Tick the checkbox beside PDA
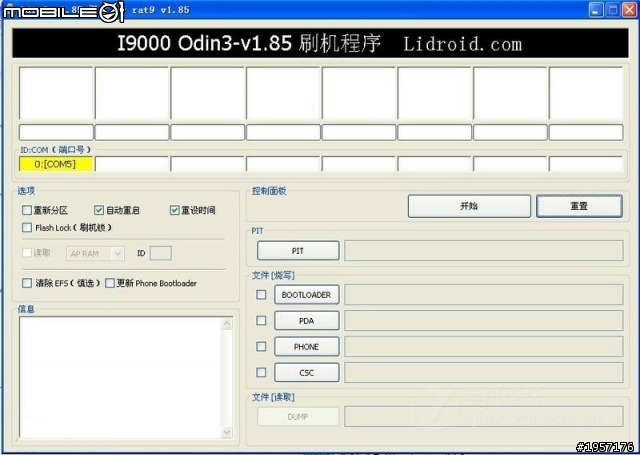Image resolution: width=640 pixels, height=455 pixels. point(261,320)
